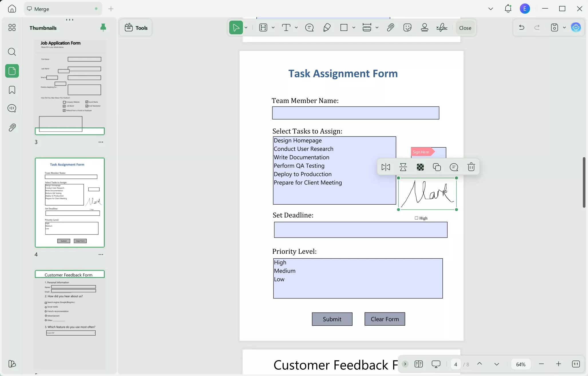Viewport: 588px width, 376px height.
Task: Open the search panel in the sidebar
Action: coord(12,52)
